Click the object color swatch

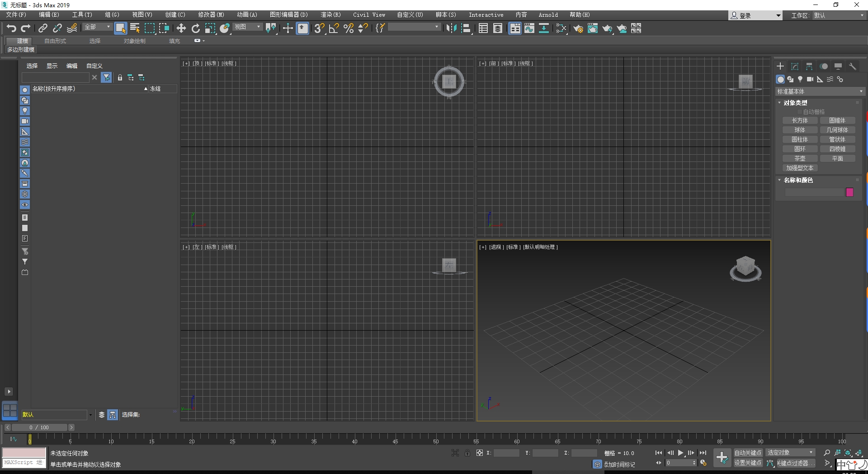tap(849, 192)
